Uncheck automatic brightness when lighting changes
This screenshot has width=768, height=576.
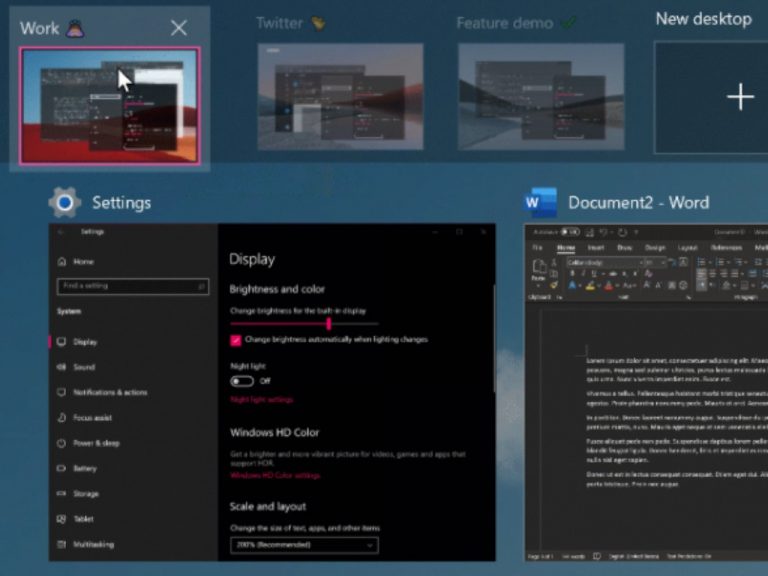[236, 340]
